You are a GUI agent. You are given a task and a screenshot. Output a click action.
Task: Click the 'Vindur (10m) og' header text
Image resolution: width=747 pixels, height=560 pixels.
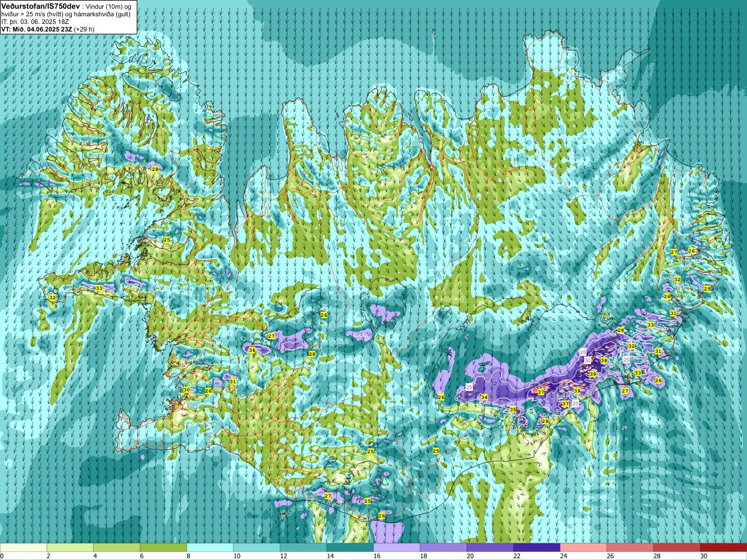click(109, 6)
